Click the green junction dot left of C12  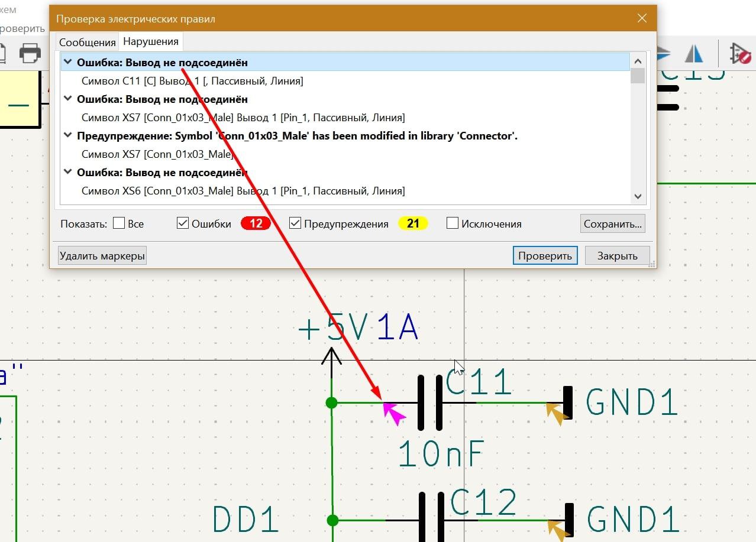pos(332,520)
